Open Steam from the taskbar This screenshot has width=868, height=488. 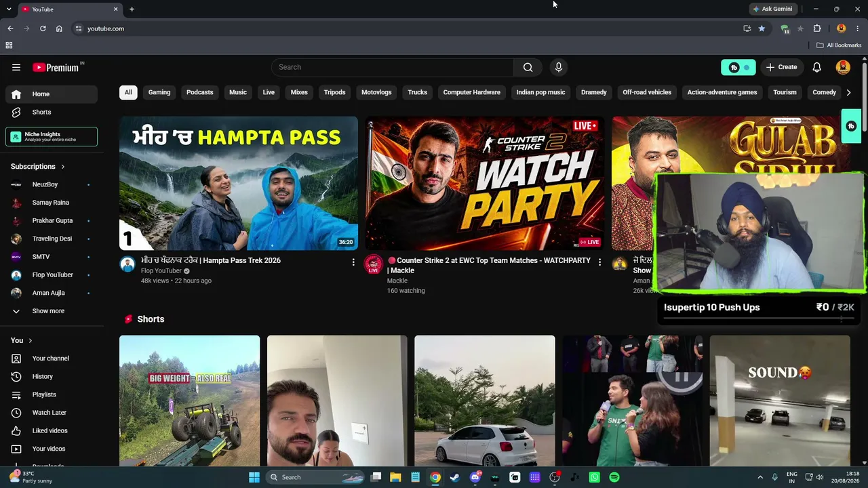pyautogui.click(x=455, y=477)
